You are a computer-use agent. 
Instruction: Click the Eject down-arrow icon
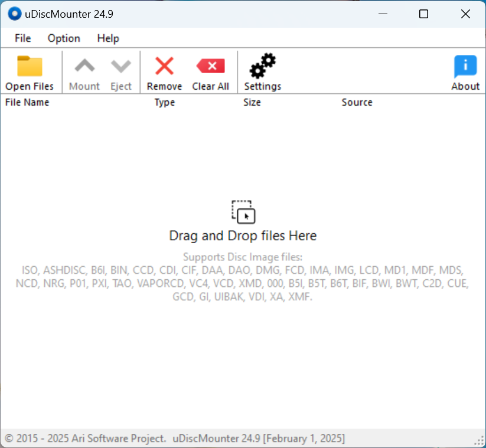point(121,66)
